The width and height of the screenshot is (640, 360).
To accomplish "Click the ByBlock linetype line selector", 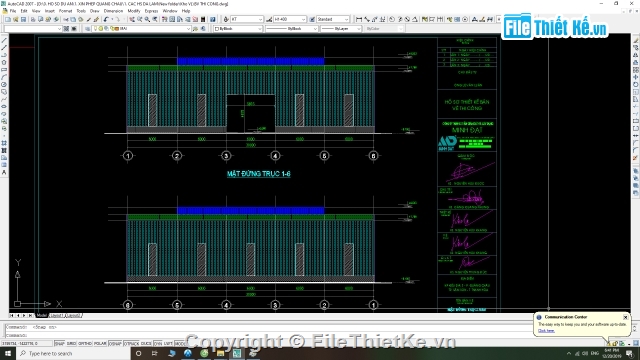I will click(291, 29).
